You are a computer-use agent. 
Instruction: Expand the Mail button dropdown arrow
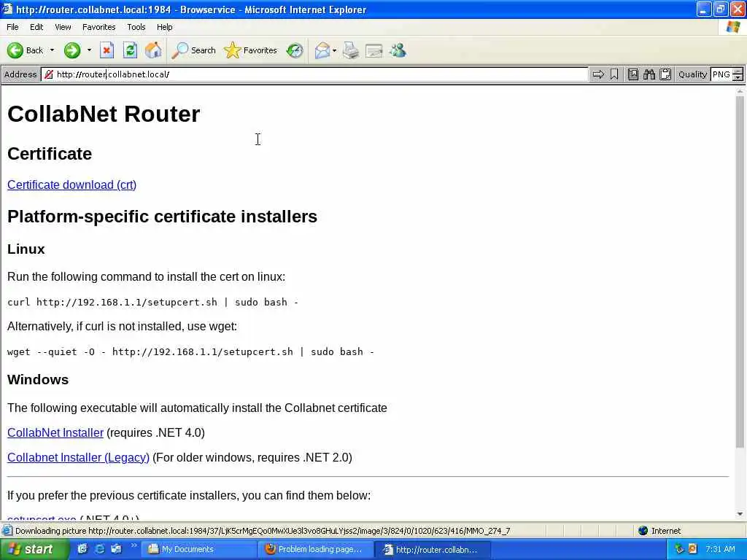click(x=334, y=50)
